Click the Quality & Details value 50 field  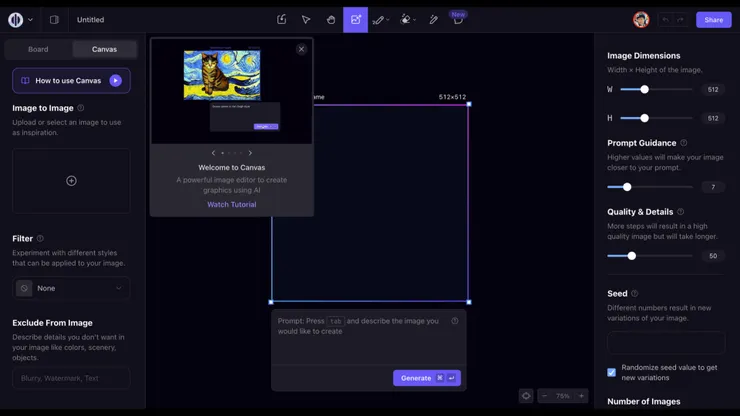713,256
